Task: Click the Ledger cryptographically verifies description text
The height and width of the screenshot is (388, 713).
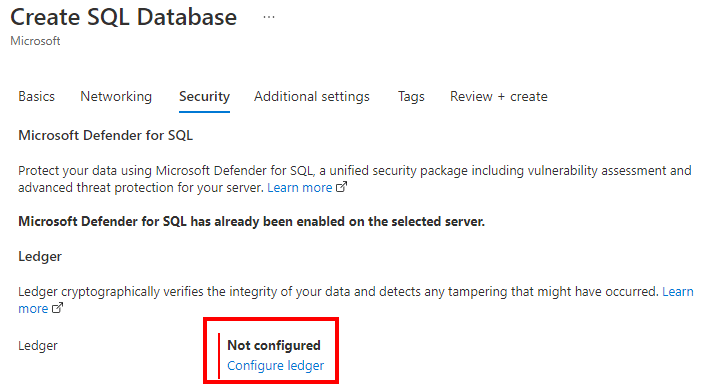Action: click(338, 292)
